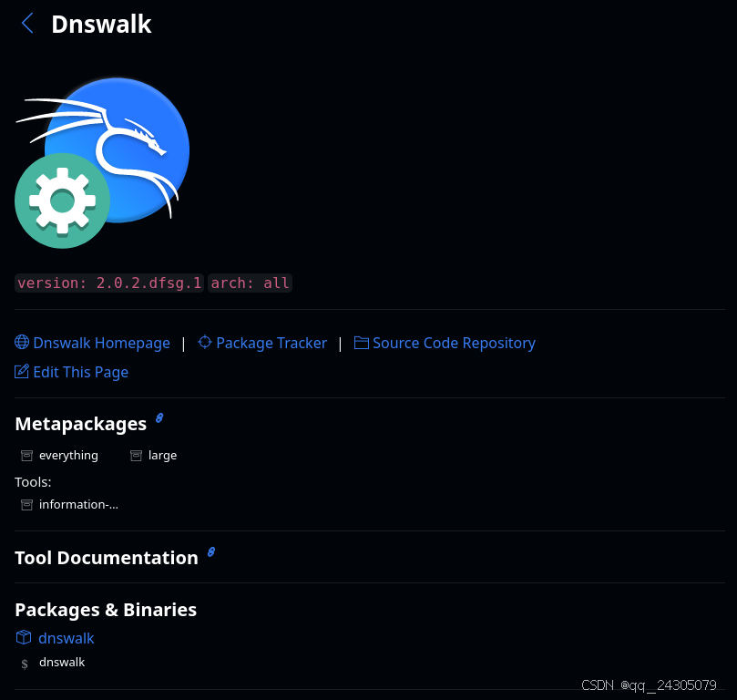Click the Packages & Binaries heading

pyautogui.click(x=106, y=610)
